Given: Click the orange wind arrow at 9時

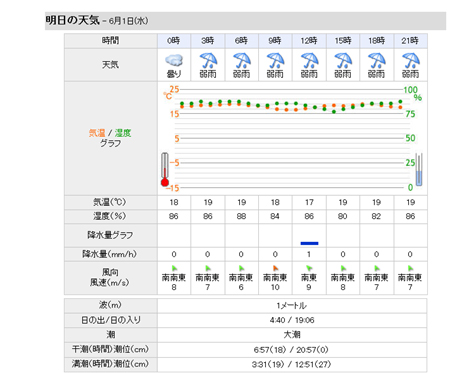Looking at the screenshot, I should coord(275,268).
